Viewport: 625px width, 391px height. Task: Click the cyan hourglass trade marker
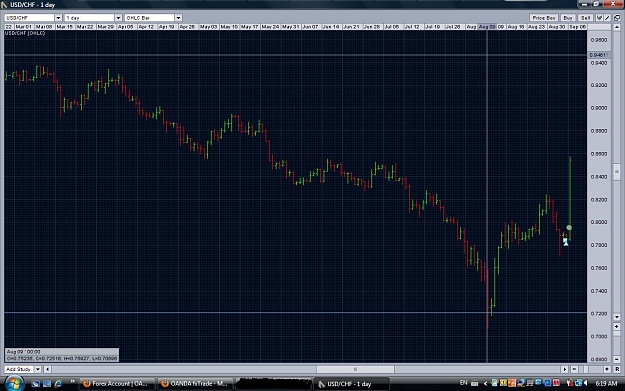pyautogui.click(x=565, y=242)
